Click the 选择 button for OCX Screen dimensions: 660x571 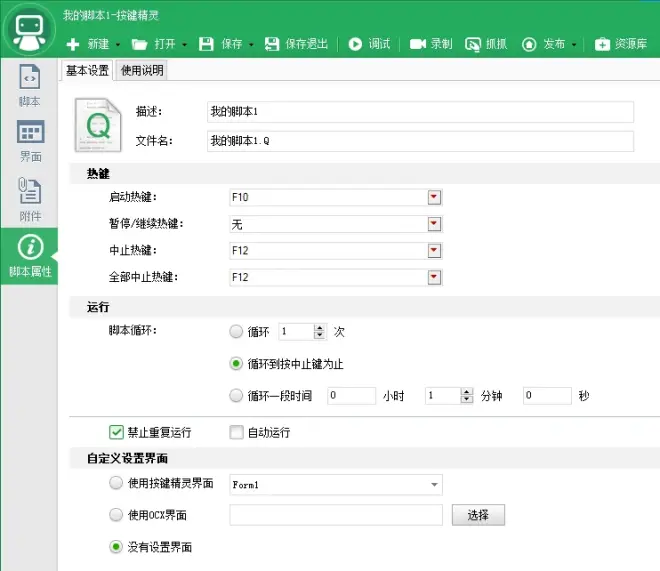pyautogui.click(x=478, y=515)
